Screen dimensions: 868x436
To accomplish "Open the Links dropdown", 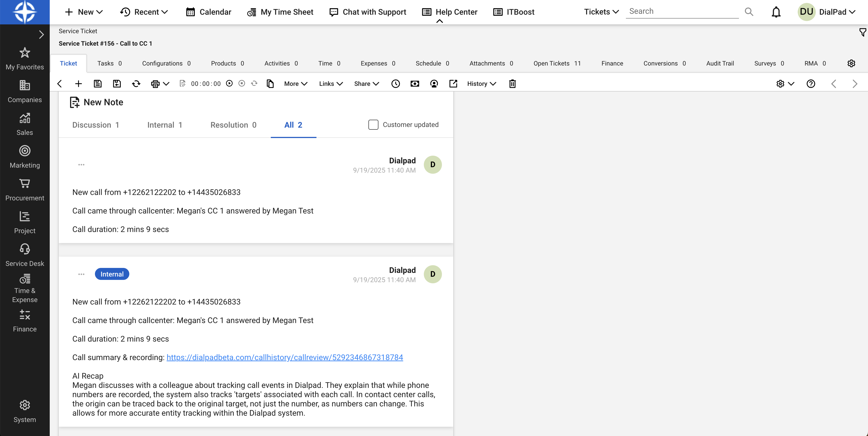I will (x=331, y=84).
